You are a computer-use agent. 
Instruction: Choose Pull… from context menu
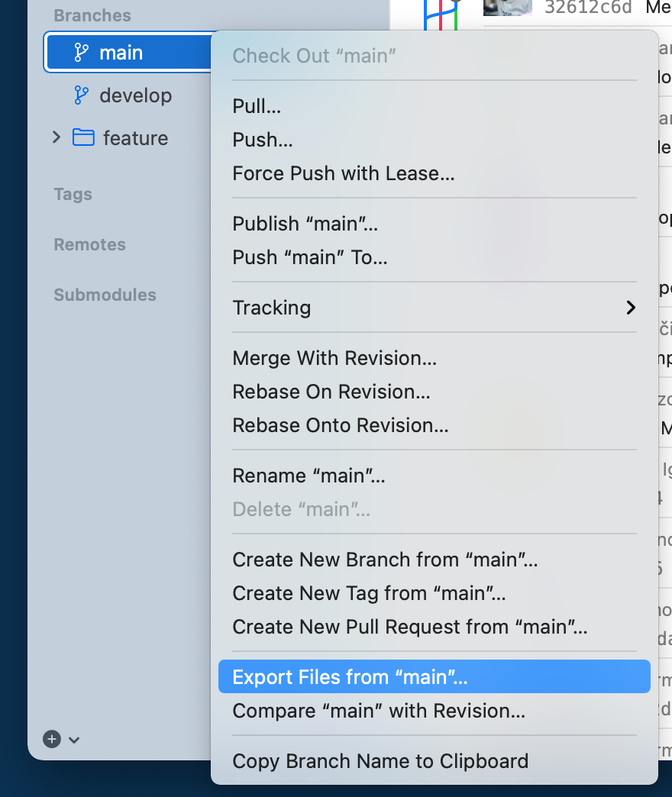click(x=257, y=106)
